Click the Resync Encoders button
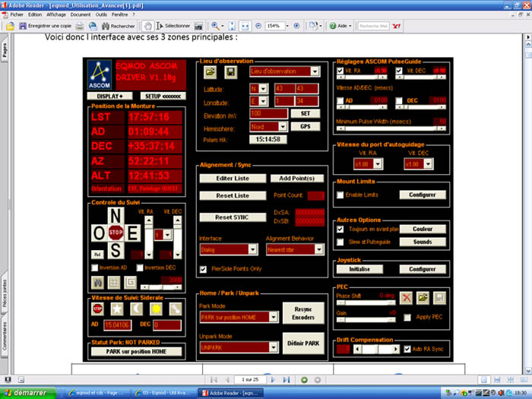This screenshot has height=399, width=532. (x=303, y=313)
